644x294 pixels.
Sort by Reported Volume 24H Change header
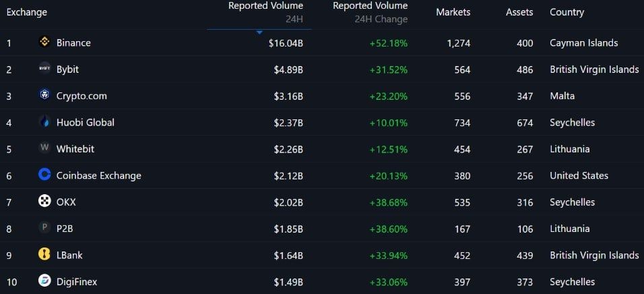pyautogui.click(x=371, y=12)
